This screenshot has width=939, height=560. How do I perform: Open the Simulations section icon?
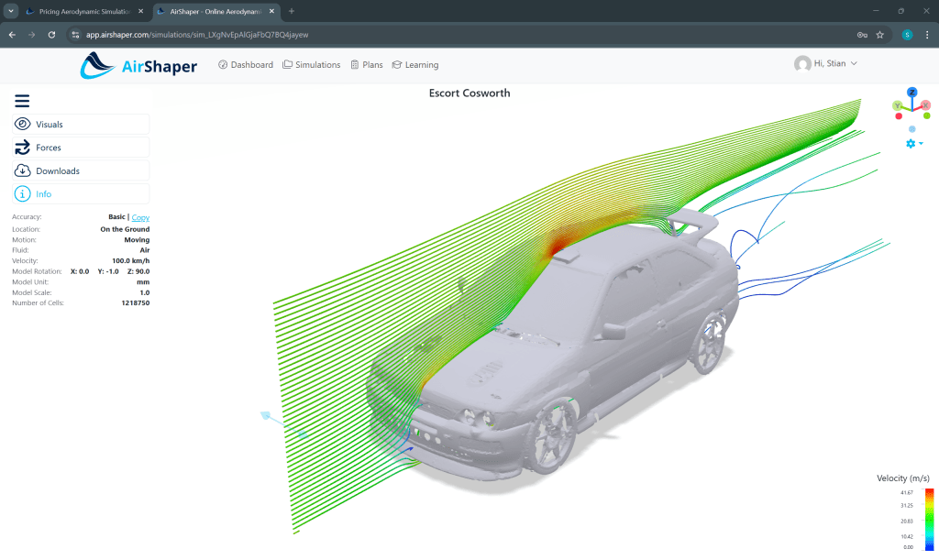click(287, 65)
